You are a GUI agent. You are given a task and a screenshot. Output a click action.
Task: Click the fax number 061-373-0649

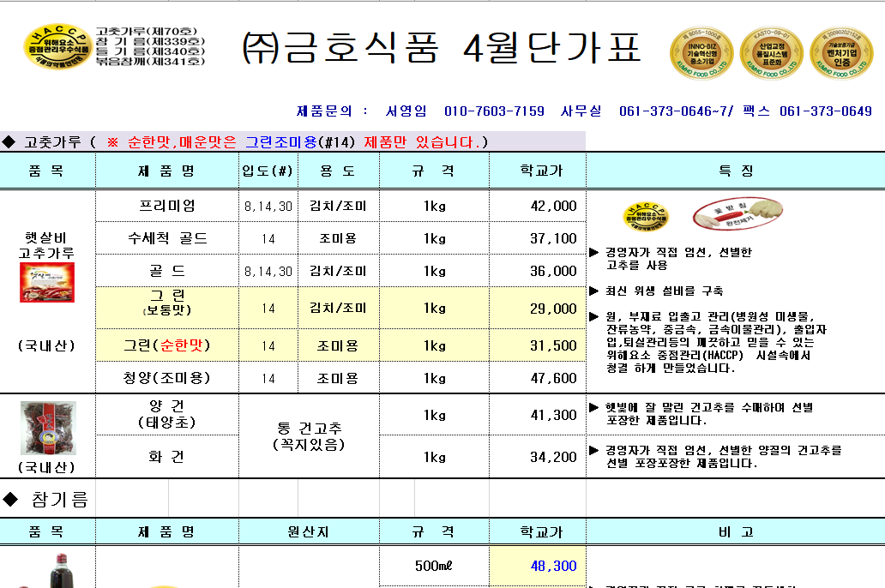[x=826, y=111]
